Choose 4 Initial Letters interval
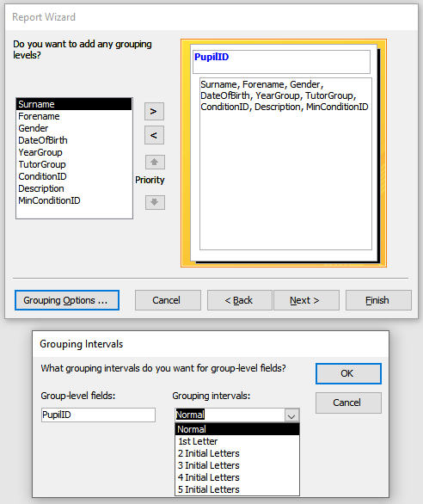The image size is (423, 504). click(x=237, y=477)
